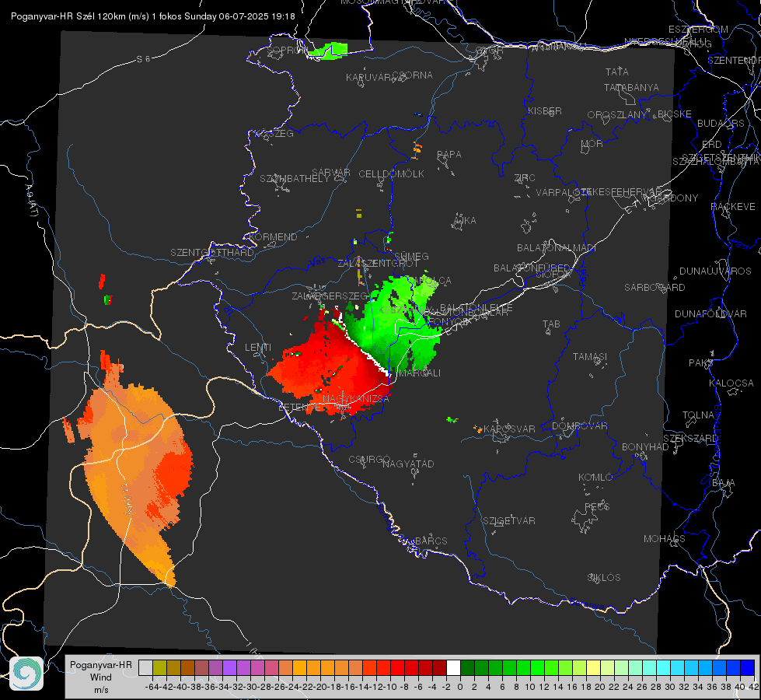This screenshot has height=700, width=761.
Task: Select the AJKA town label
Action: [x=464, y=221]
